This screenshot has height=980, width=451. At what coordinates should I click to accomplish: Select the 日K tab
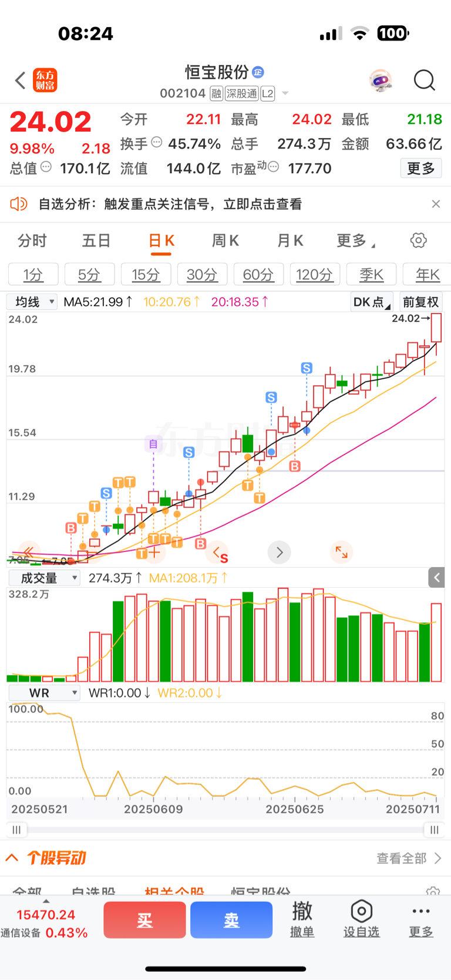(161, 242)
